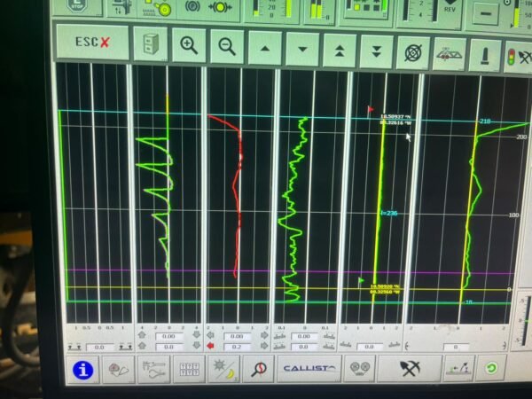Jump down with the double down arrow
The image size is (532, 399).
coord(376,50)
